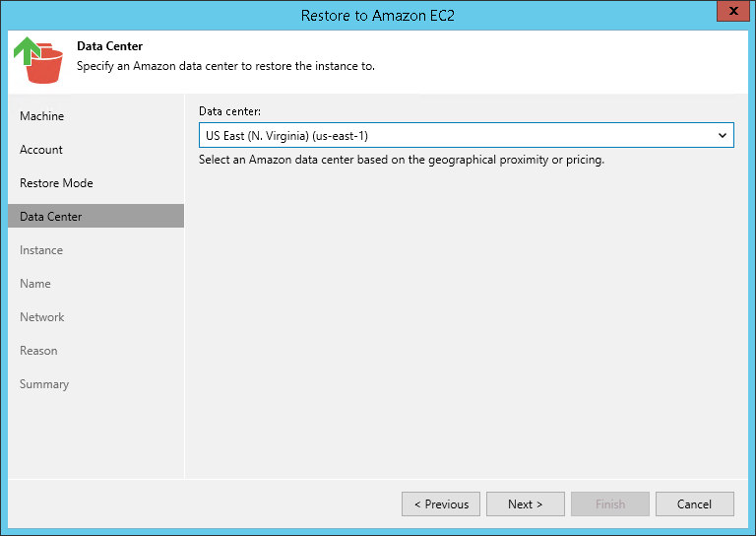
Task: Click the 'Restore to Amazon EC2' title bar
Action: coord(378,16)
